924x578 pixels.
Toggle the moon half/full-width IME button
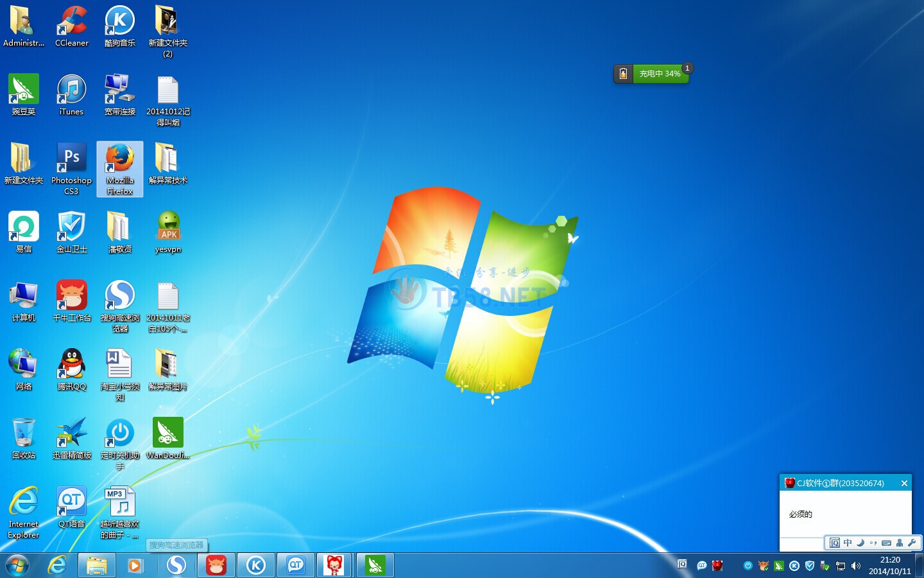click(x=860, y=543)
